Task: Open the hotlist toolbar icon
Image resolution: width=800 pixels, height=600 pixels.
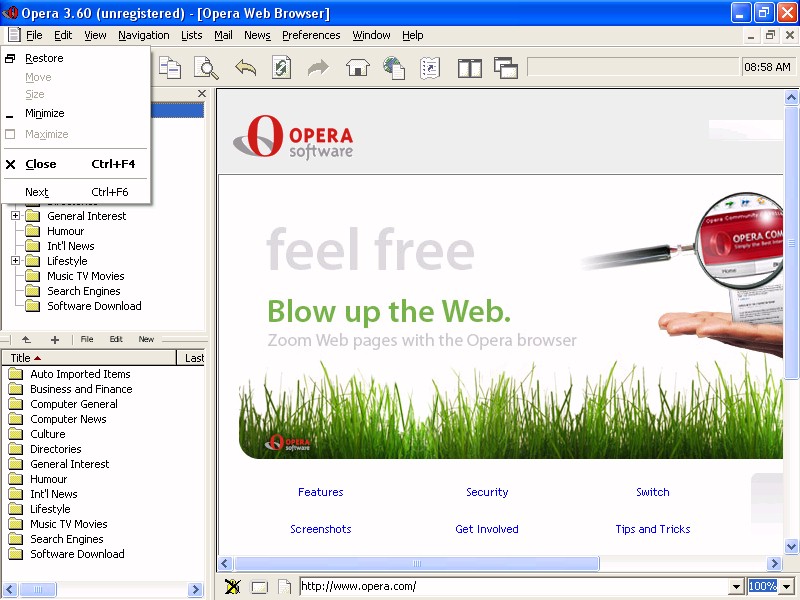Action: 430,67
